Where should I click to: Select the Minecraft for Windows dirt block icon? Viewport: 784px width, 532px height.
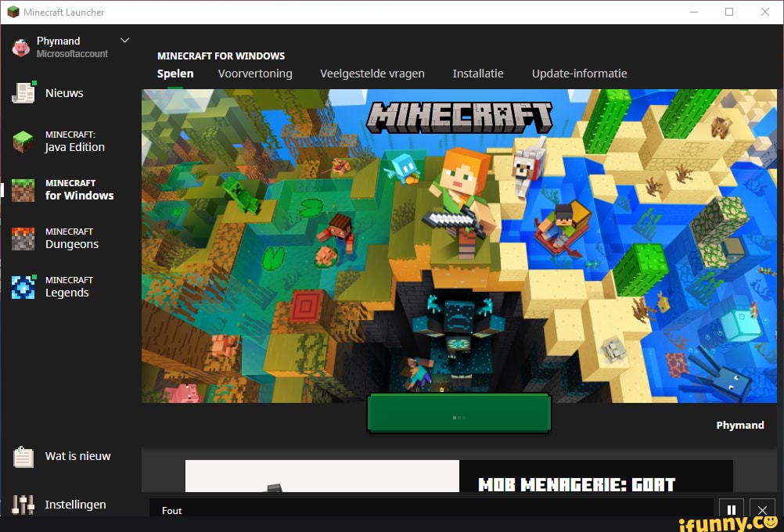[x=23, y=190]
